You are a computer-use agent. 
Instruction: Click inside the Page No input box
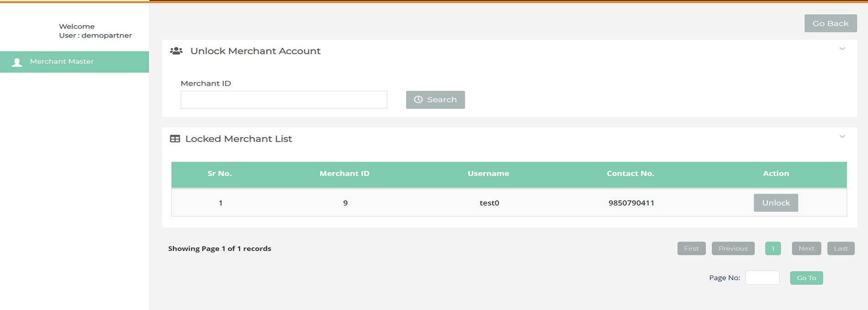click(762, 278)
